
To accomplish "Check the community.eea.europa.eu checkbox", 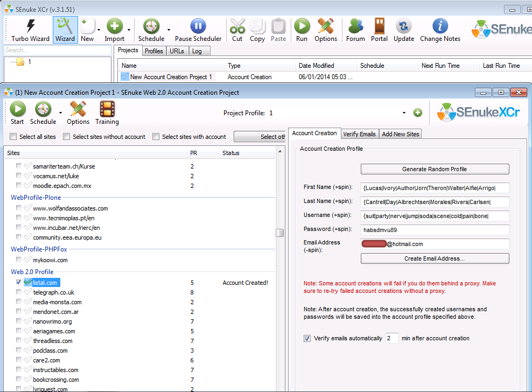I will (x=19, y=237).
